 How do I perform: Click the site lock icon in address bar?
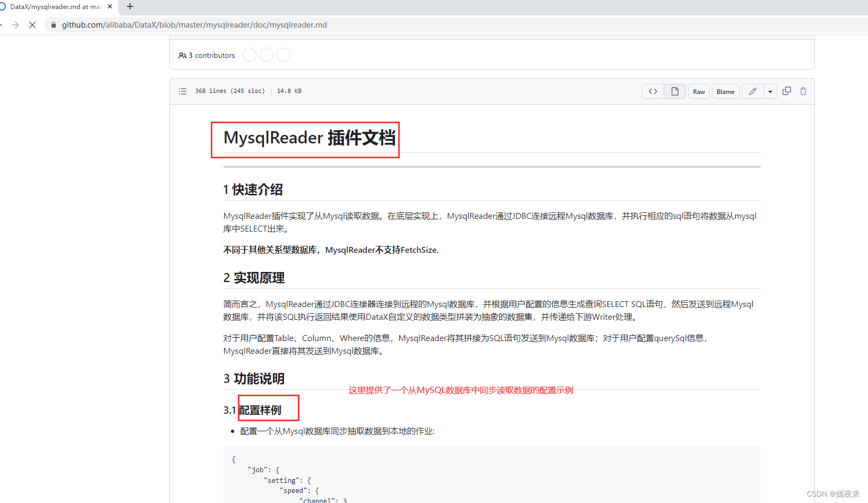[54, 25]
